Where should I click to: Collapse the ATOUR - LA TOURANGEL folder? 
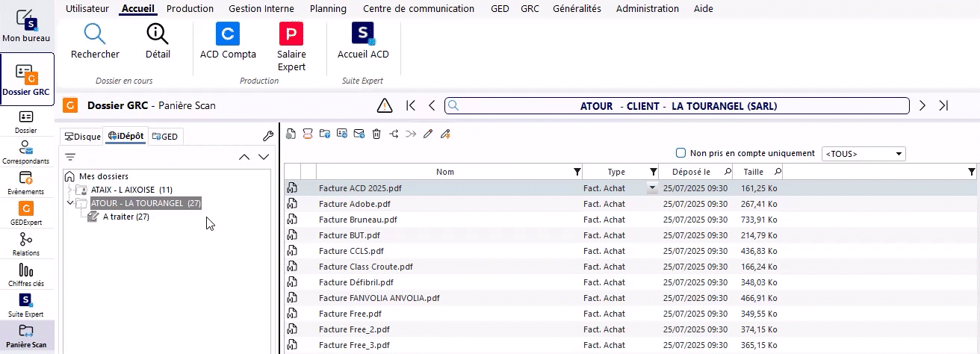[x=70, y=202]
